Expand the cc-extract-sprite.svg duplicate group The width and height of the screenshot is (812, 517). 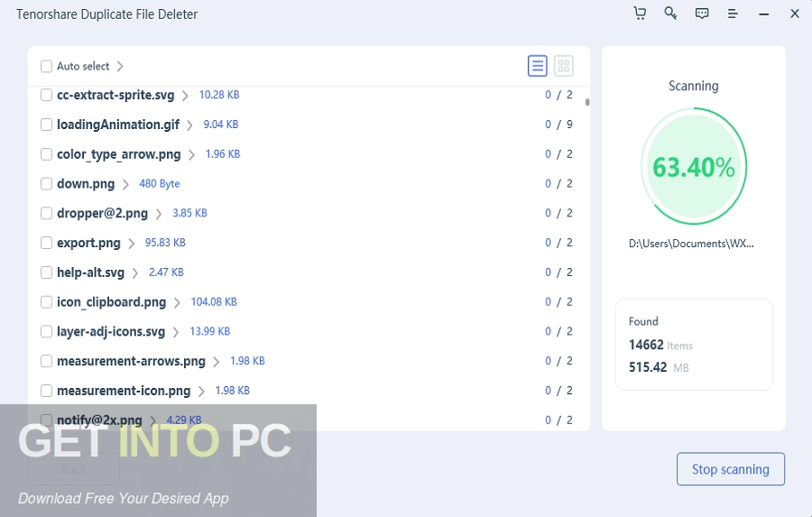[x=185, y=96]
